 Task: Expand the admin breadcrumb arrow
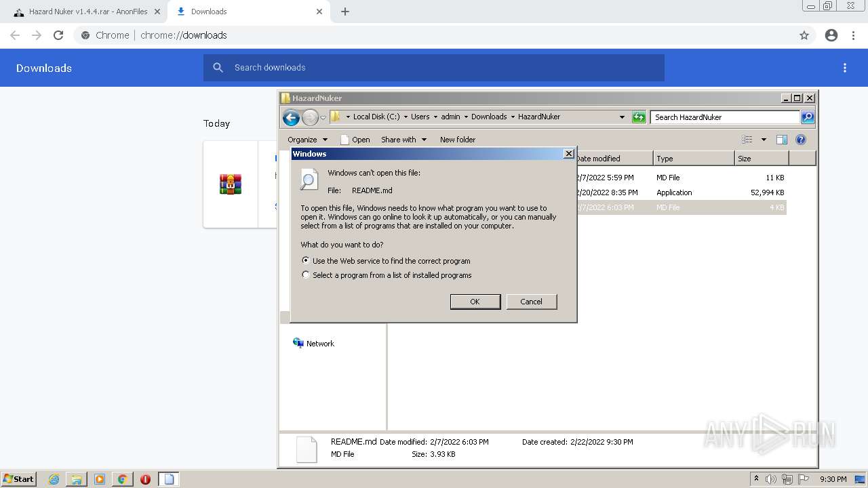click(466, 117)
